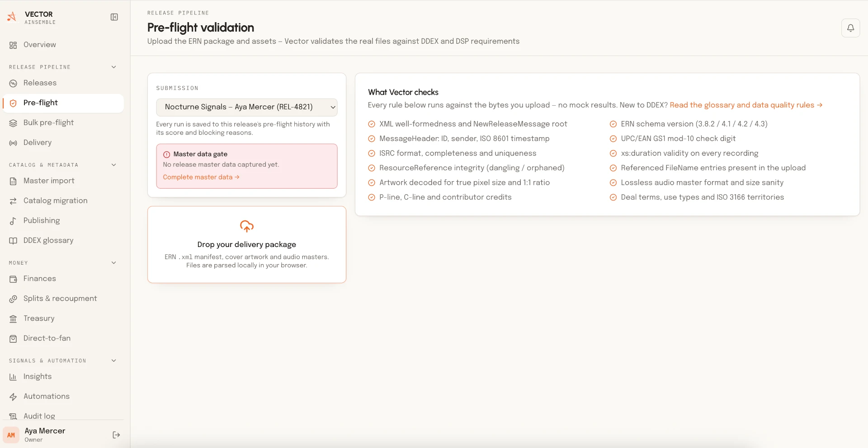Collapse the Catalog & Metadata section

(114, 165)
